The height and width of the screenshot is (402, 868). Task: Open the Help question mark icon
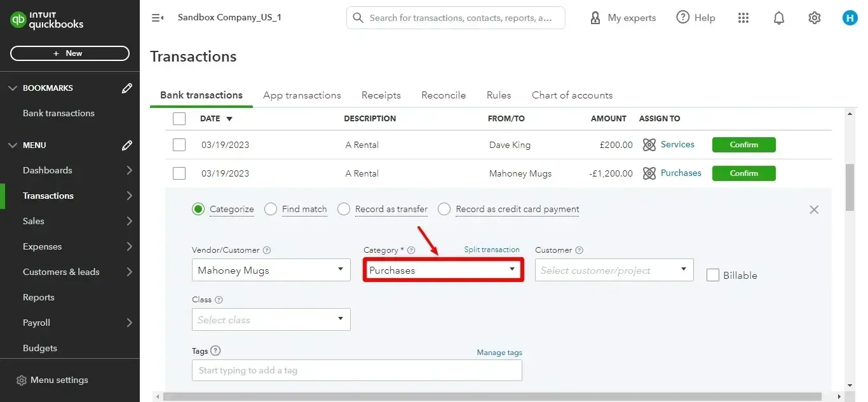tap(682, 17)
